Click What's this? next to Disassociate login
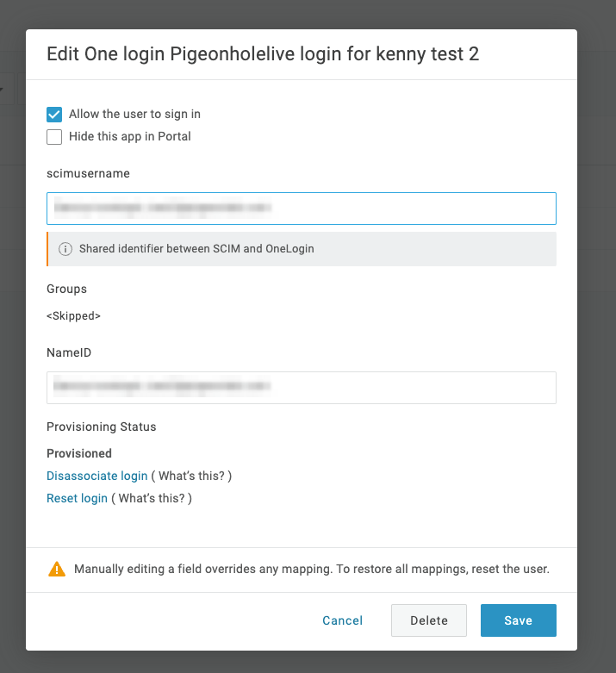 191,476
